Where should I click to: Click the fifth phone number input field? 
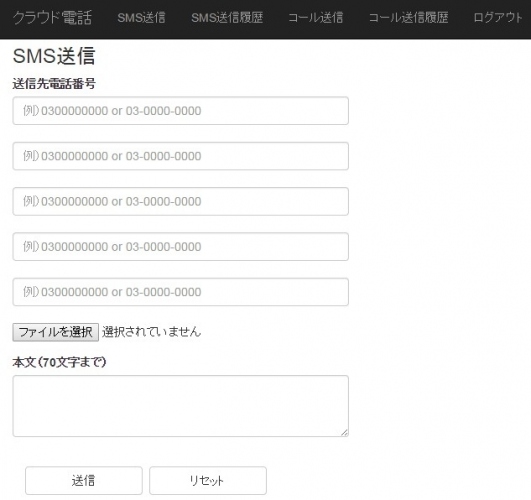pos(180,292)
